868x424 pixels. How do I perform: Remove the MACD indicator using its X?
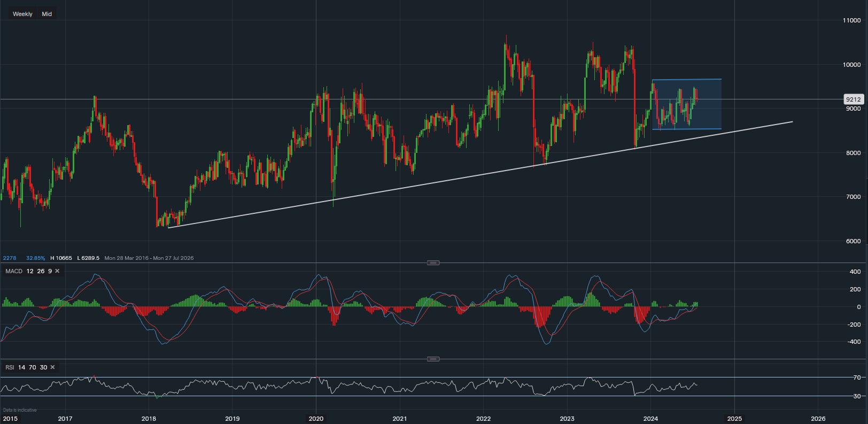tap(57, 271)
